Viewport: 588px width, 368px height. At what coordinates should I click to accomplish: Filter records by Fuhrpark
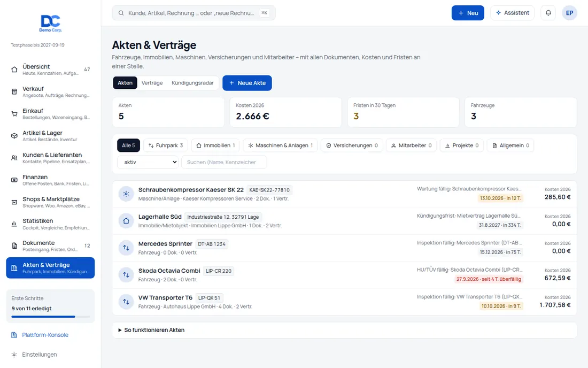(165, 145)
